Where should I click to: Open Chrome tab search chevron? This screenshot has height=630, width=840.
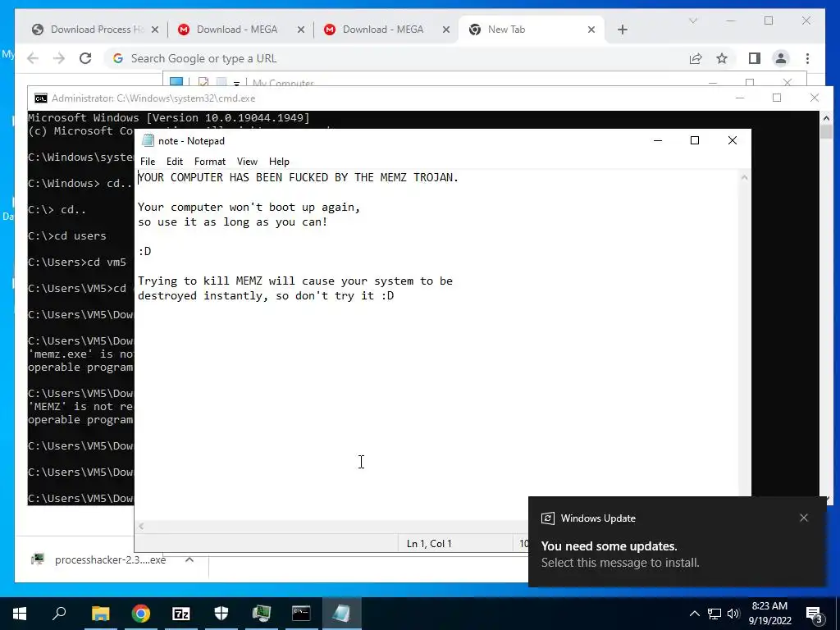point(692,21)
